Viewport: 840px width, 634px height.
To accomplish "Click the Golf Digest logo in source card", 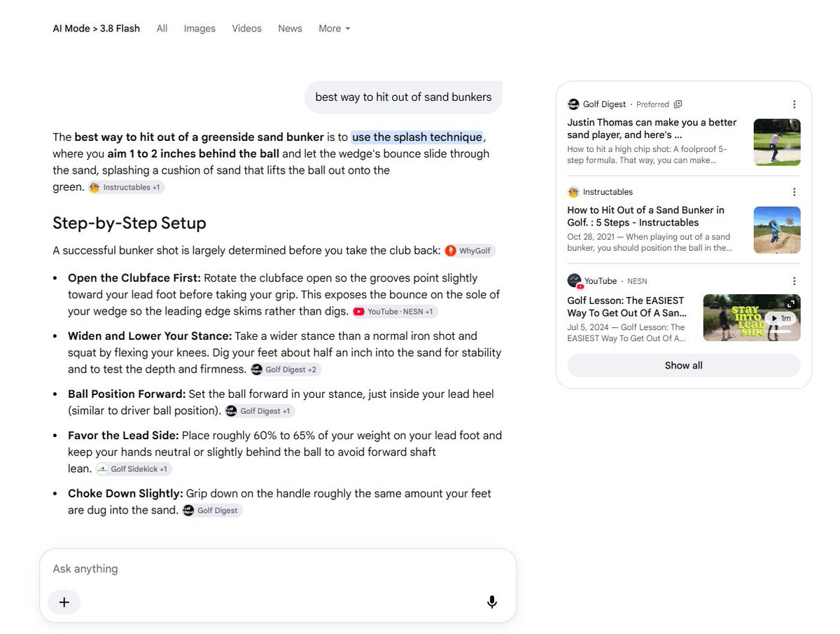I will [x=573, y=104].
